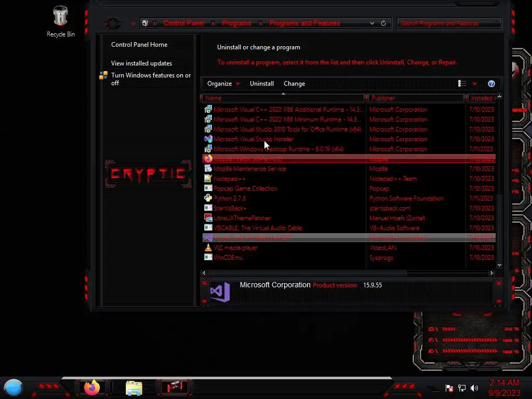Select the Python 2.7.6 icon
532x399 pixels.
(208, 198)
